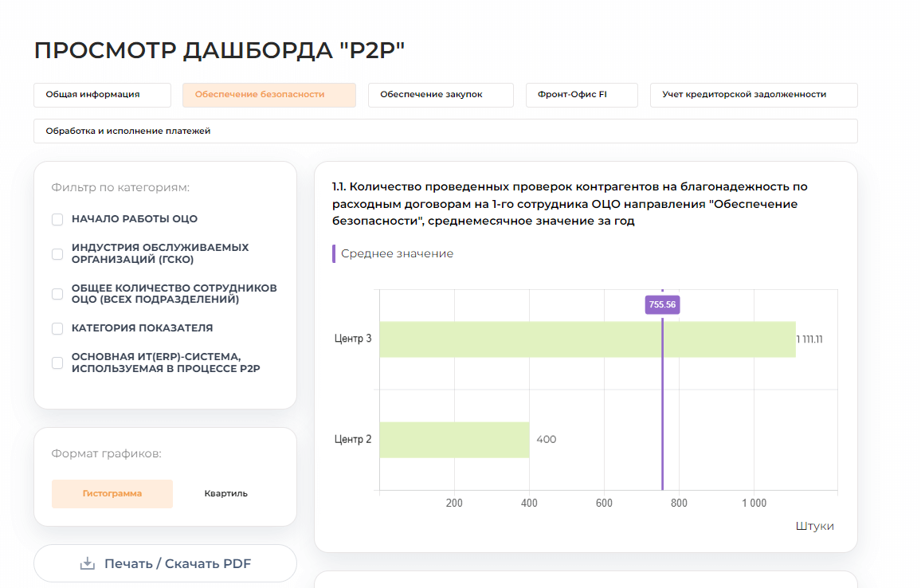Click the Центр 2 bar showing value 400
Viewport: 921px width, 588px height.
(x=454, y=439)
